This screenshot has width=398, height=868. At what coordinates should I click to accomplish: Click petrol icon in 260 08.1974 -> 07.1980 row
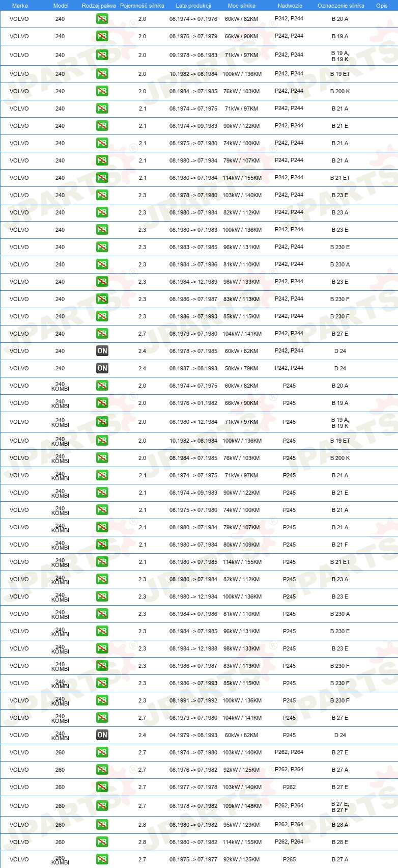[102, 752]
